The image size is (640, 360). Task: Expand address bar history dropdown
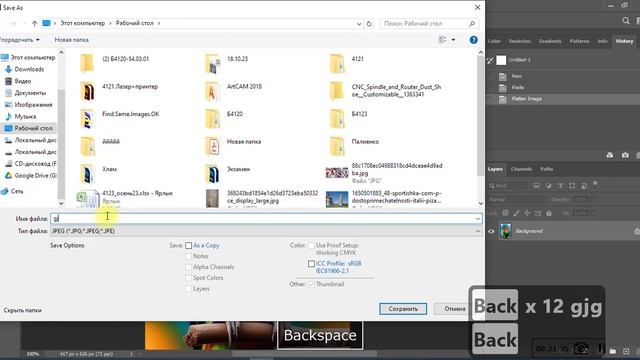[359, 24]
